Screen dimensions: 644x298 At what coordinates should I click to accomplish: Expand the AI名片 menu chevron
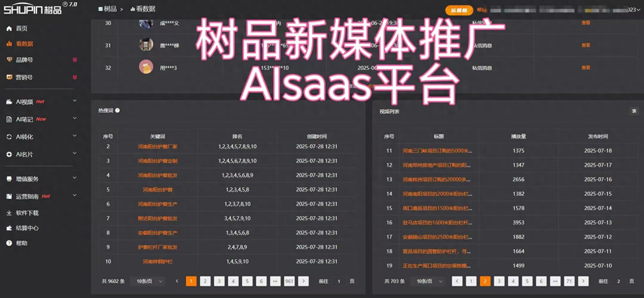[x=75, y=154]
